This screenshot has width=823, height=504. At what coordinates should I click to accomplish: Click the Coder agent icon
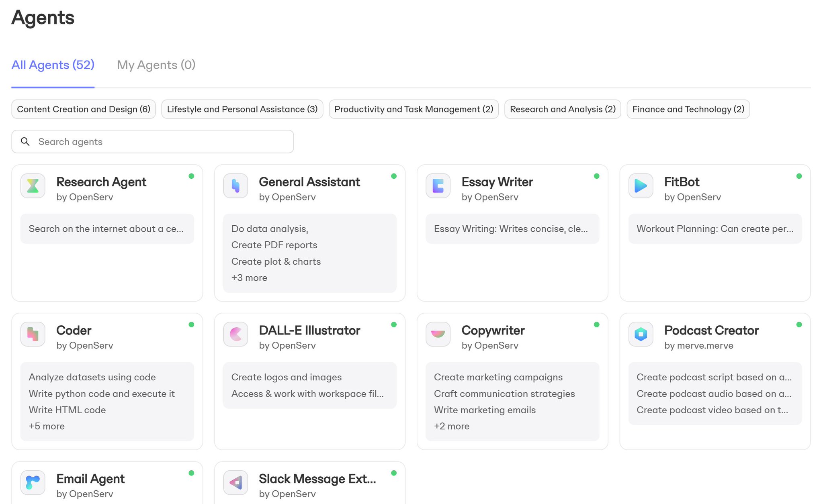pyautogui.click(x=33, y=334)
